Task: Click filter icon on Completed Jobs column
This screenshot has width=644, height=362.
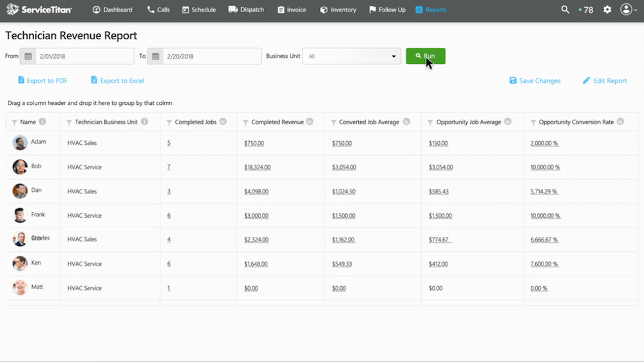Action: (x=169, y=122)
